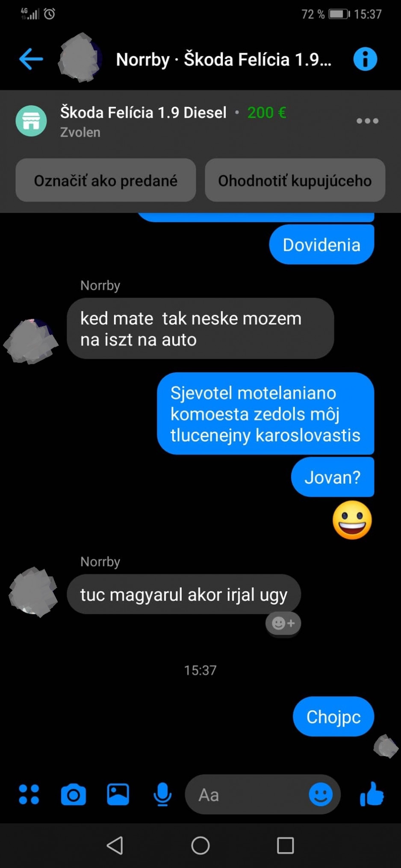Viewport: 401px width, 868px height.
Task: Tap the microphone voice message icon
Action: (x=162, y=795)
